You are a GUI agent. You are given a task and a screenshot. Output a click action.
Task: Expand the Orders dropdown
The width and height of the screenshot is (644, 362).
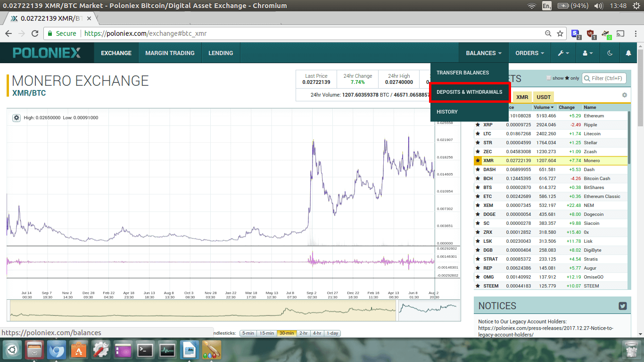coord(529,53)
